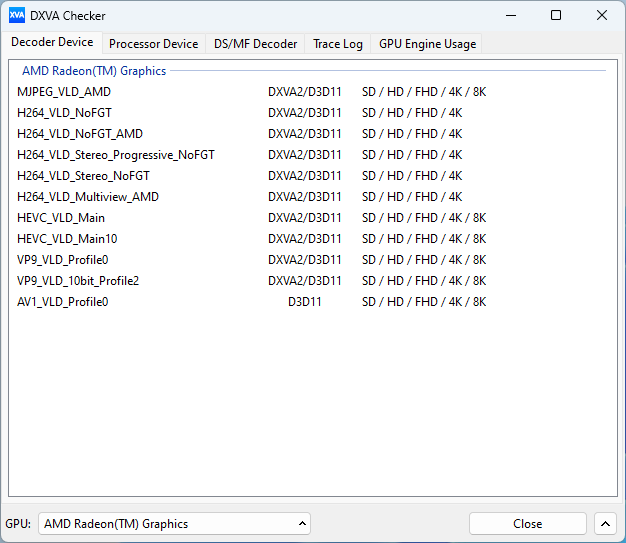Click resolutions listed for AV1_VLD_Profile0
The height and width of the screenshot is (543, 626).
coord(424,302)
